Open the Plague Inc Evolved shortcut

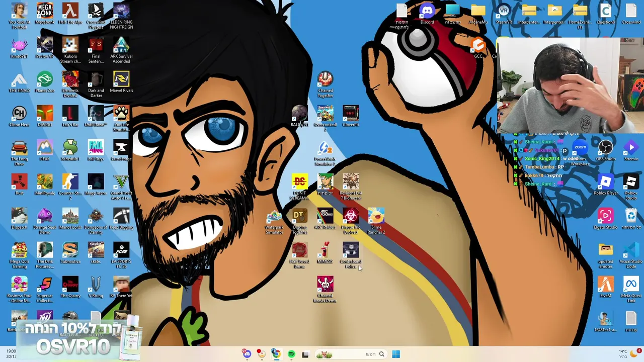tap(351, 221)
